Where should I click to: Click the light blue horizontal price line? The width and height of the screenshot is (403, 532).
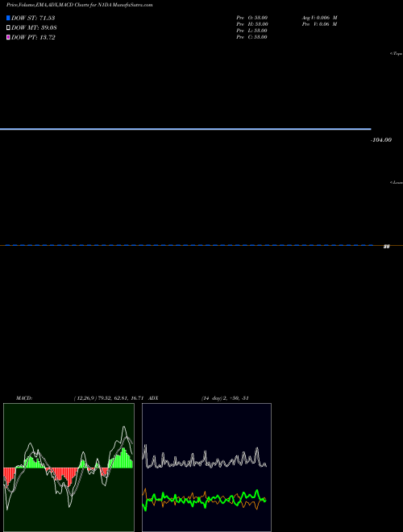click(185, 129)
